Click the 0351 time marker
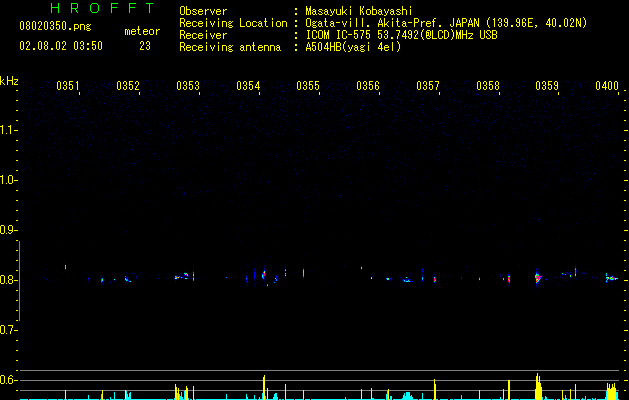The width and height of the screenshot is (629, 400). pos(68,86)
